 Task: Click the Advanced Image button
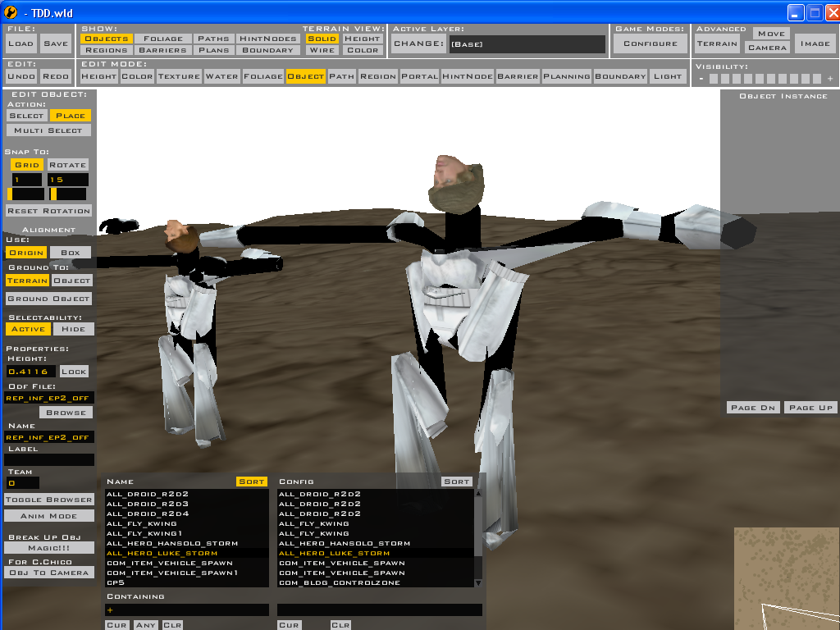click(x=815, y=43)
